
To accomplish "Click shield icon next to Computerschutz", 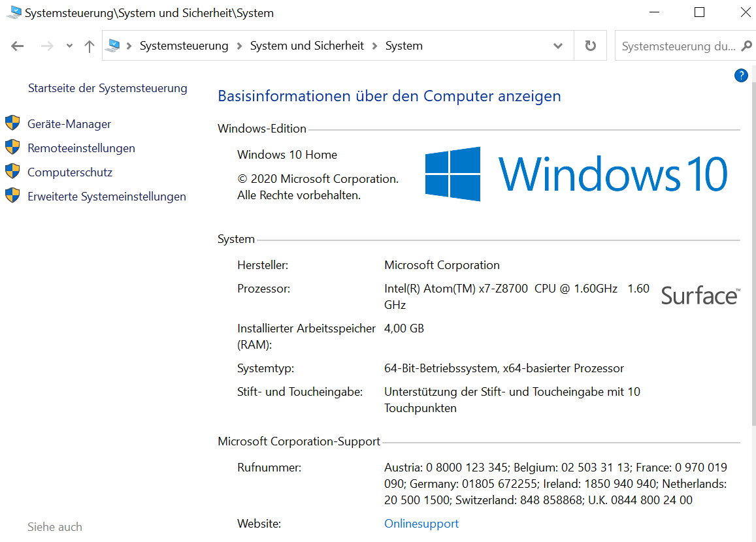I will [x=12, y=171].
